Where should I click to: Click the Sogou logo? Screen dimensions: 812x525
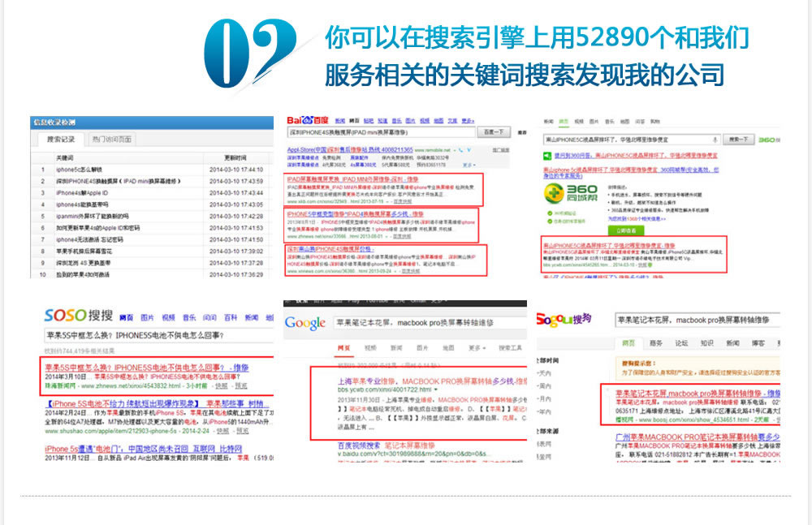(563, 321)
